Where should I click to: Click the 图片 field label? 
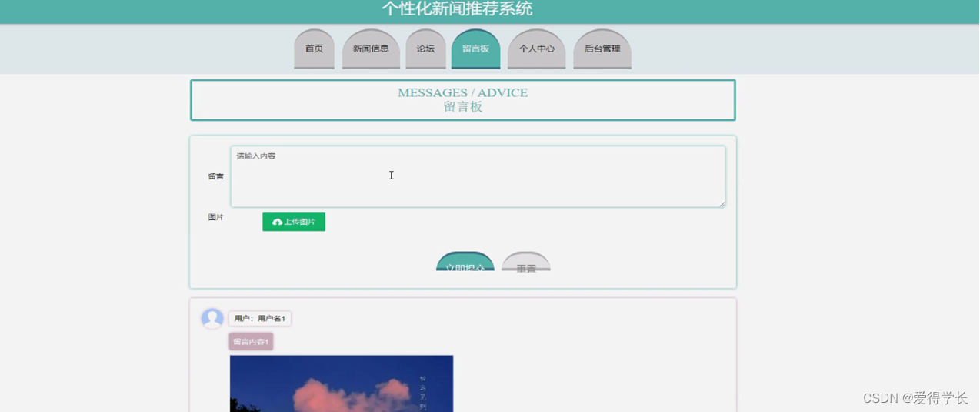(215, 217)
